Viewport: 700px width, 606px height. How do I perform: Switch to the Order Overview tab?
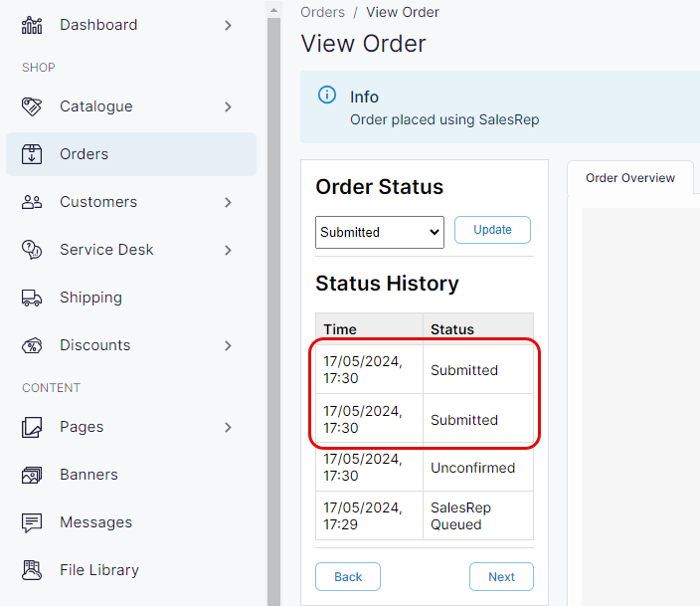(x=629, y=178)
